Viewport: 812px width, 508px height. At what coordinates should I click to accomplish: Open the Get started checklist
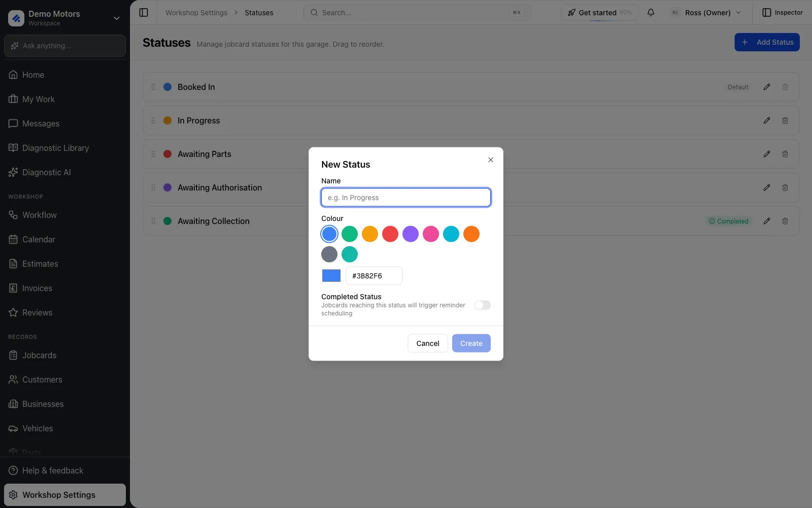[599, 13]
